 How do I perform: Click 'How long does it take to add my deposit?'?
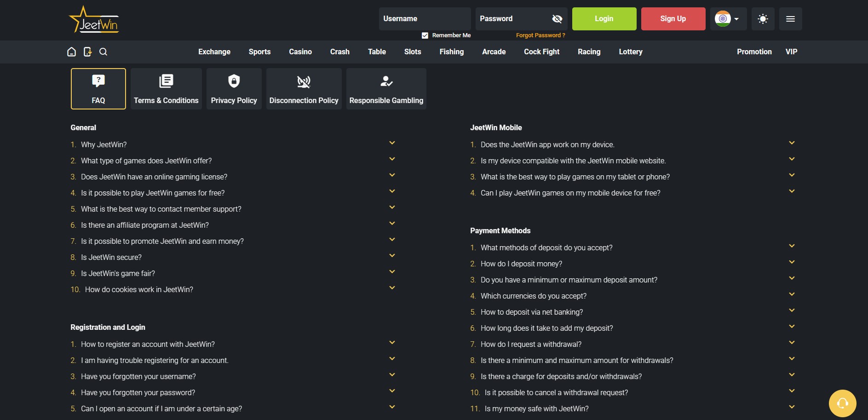(x=547, y=328)
